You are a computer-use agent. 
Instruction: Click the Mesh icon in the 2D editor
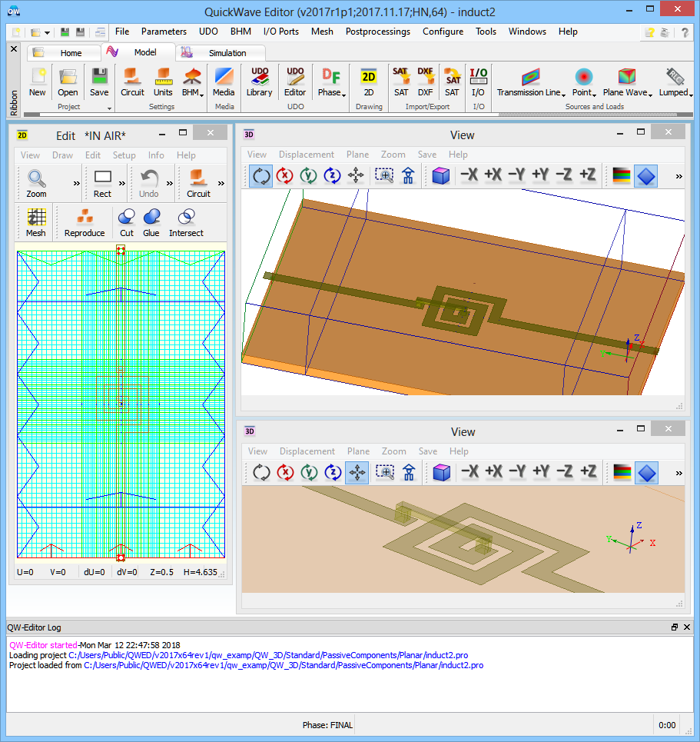pos(36,222)
